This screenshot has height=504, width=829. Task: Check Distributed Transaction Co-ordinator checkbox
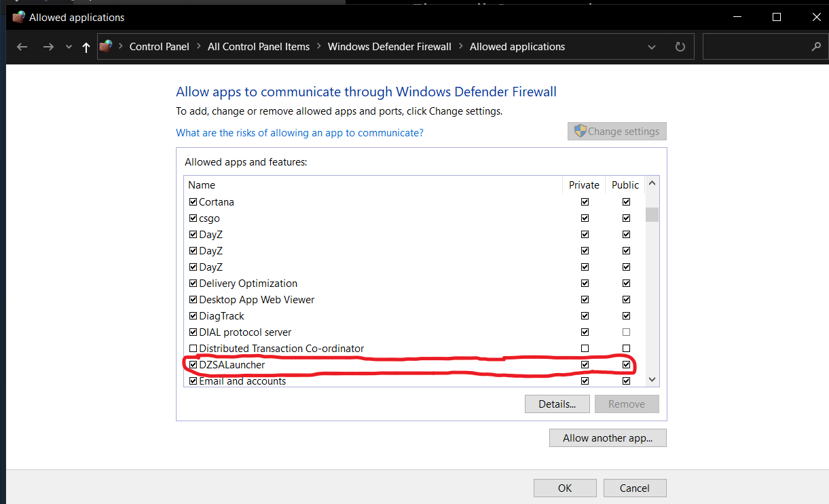194,349
